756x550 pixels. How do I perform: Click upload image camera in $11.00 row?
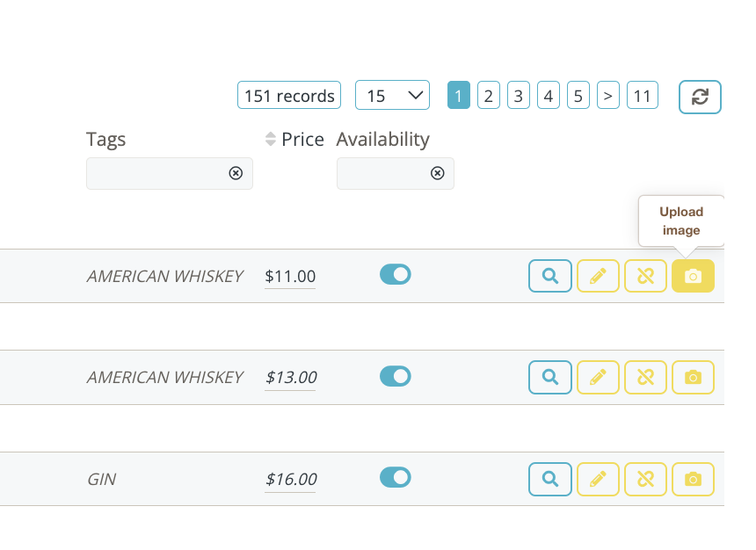(693, 276)
